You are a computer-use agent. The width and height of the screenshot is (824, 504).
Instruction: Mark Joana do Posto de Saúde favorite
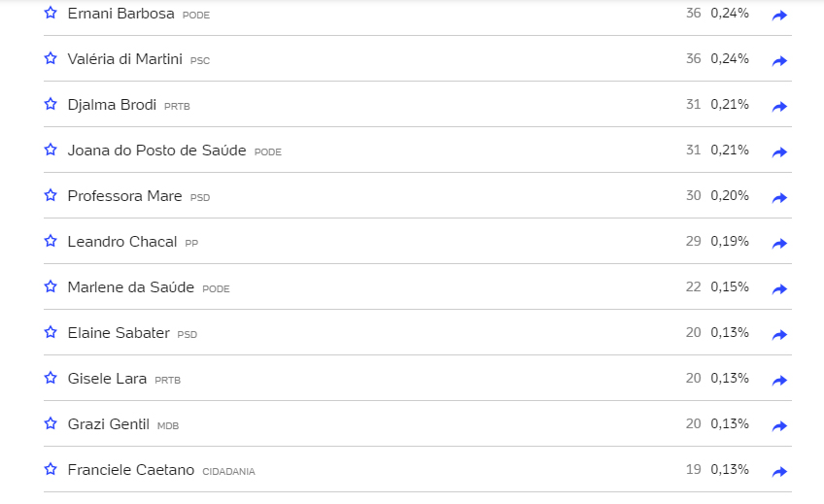(x=51, y=150)
